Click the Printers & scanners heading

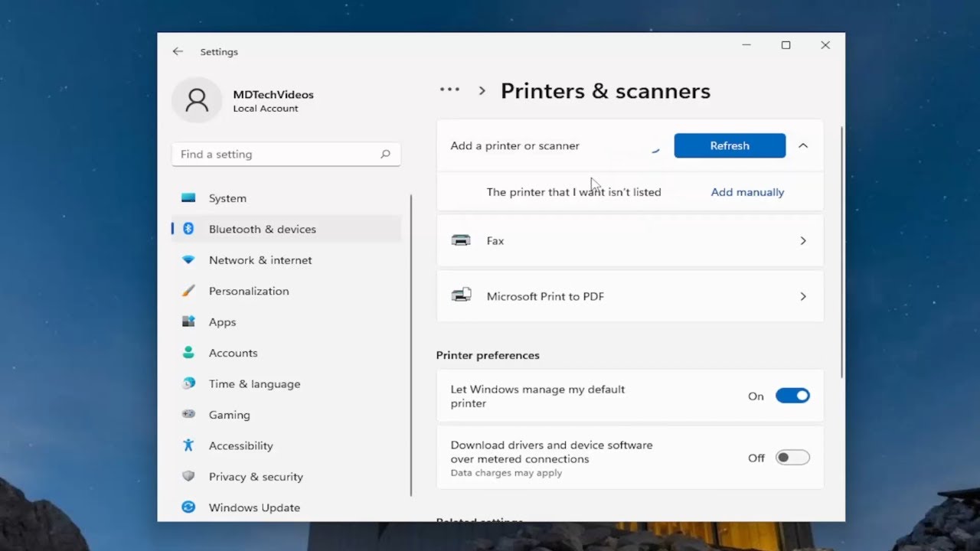[606, 91]
